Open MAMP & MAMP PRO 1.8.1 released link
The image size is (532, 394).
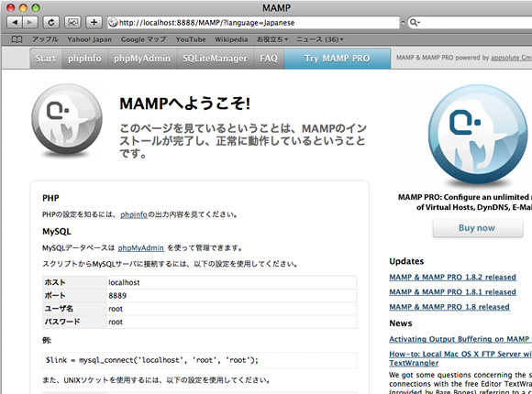[x=452, y=292]
